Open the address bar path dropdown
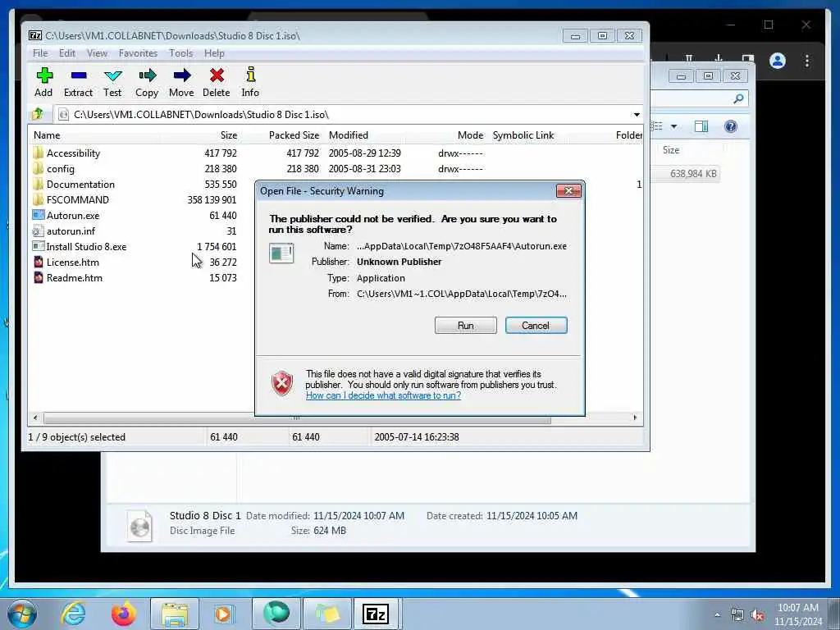840x630 pixels. pos(637,115)
